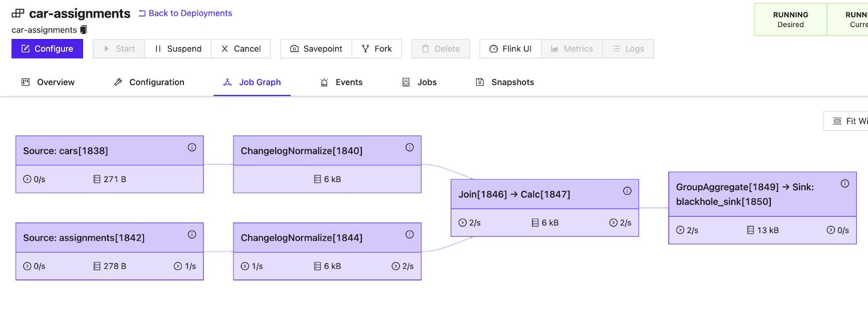Switch to the Events tab
This screenshot has height=330, width=868.
pyautogui.click(x=341, y=82)
